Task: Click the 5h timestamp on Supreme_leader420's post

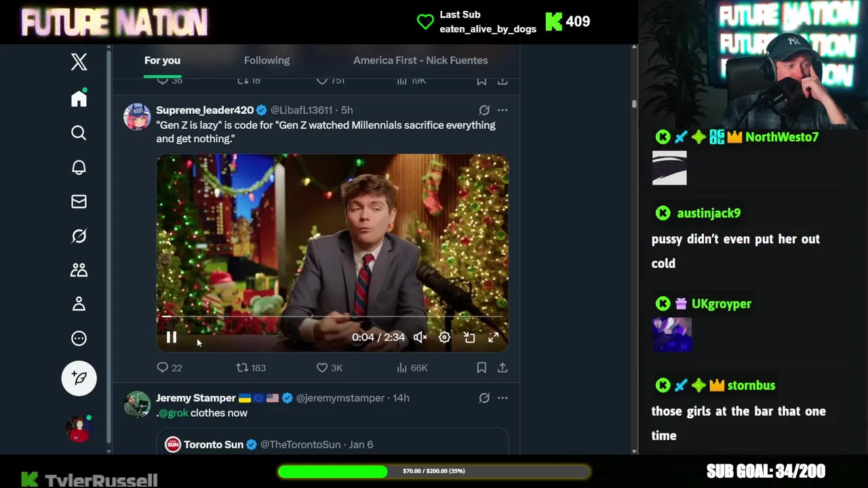Action: click(x=347, y=110)
